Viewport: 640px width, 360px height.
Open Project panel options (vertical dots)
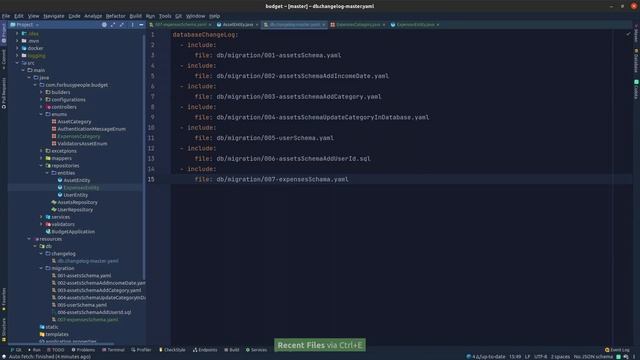pyautogui.click(x=132, y=24)
